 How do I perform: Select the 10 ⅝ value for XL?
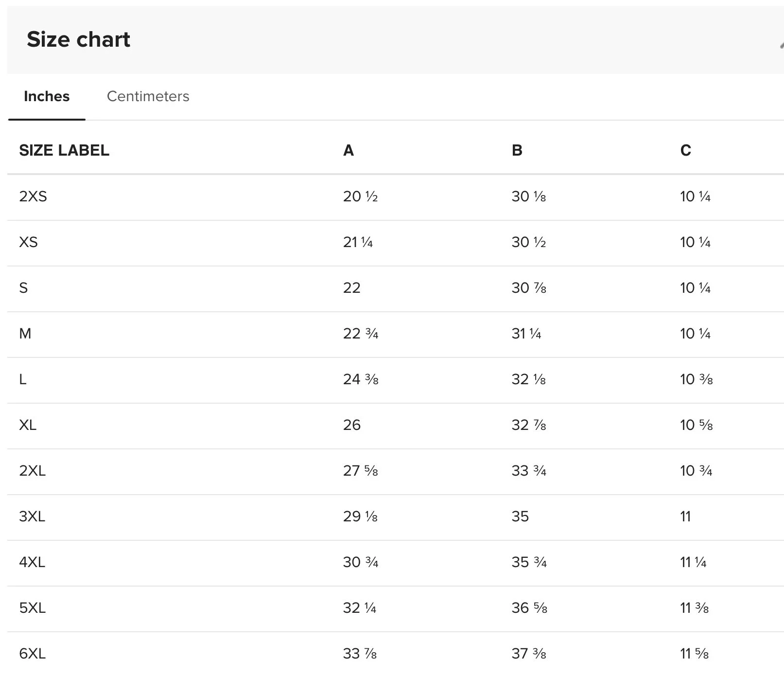[697, 425]
